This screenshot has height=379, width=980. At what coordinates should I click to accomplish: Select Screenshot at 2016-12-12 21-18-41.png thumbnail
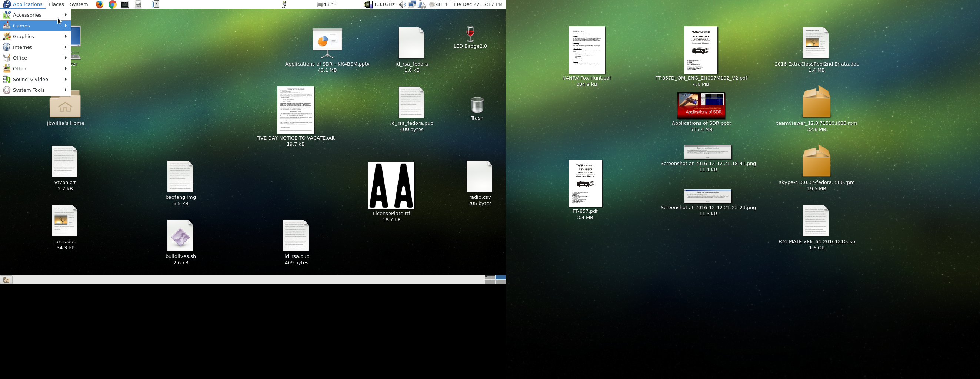click(708, 152)
